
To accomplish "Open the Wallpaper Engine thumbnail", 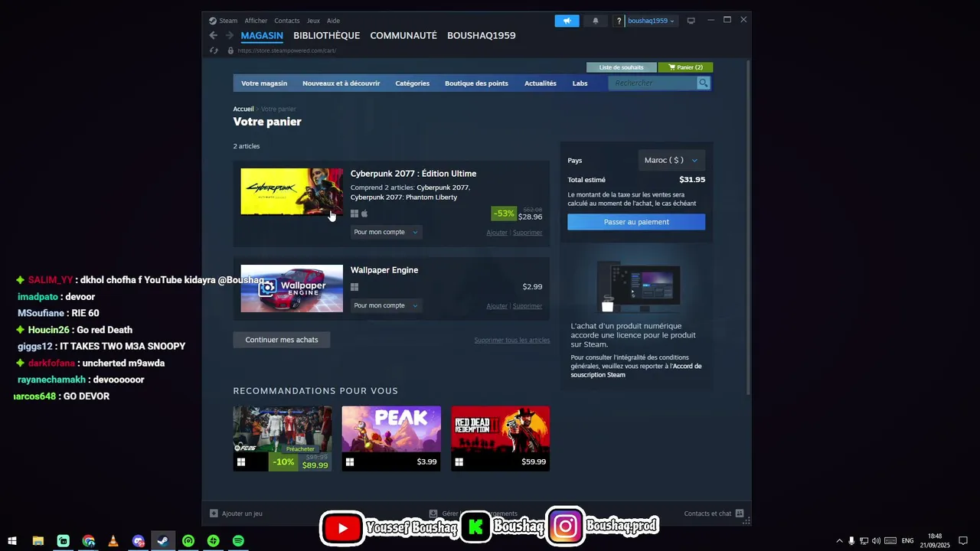I will [x=292, y=289].
